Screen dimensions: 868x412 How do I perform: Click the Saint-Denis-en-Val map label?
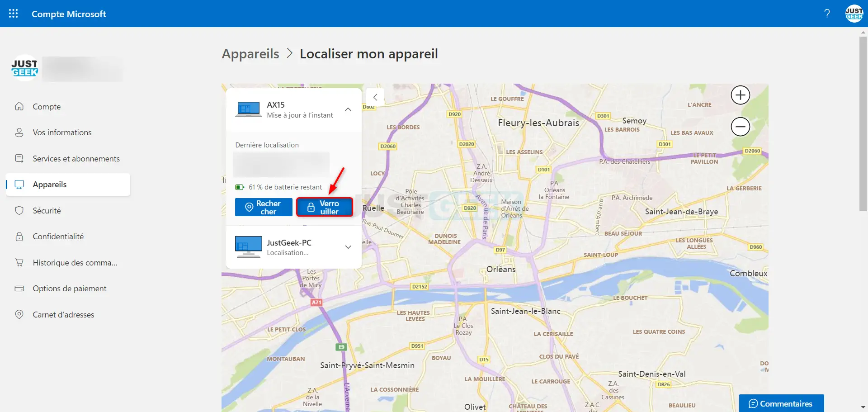(x=651, y=374)
